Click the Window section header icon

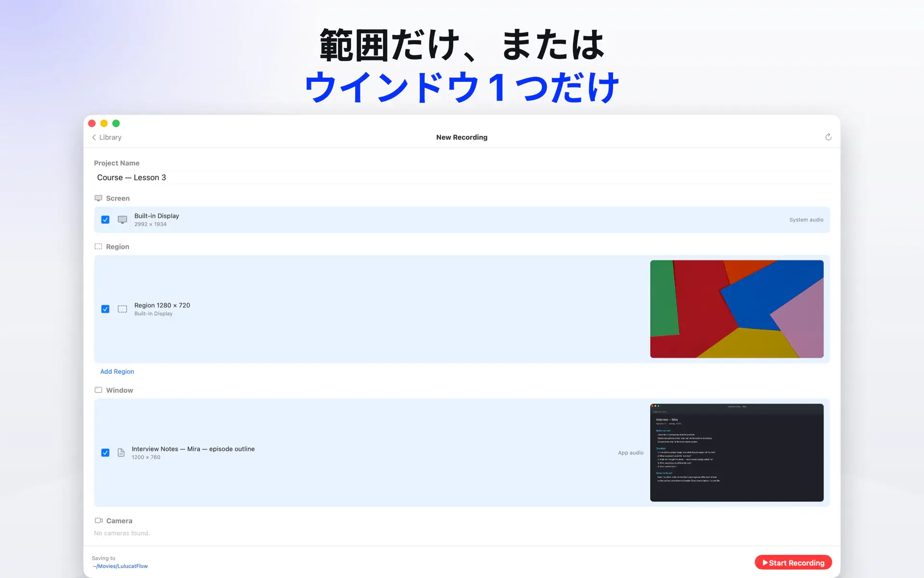(98, 390)
